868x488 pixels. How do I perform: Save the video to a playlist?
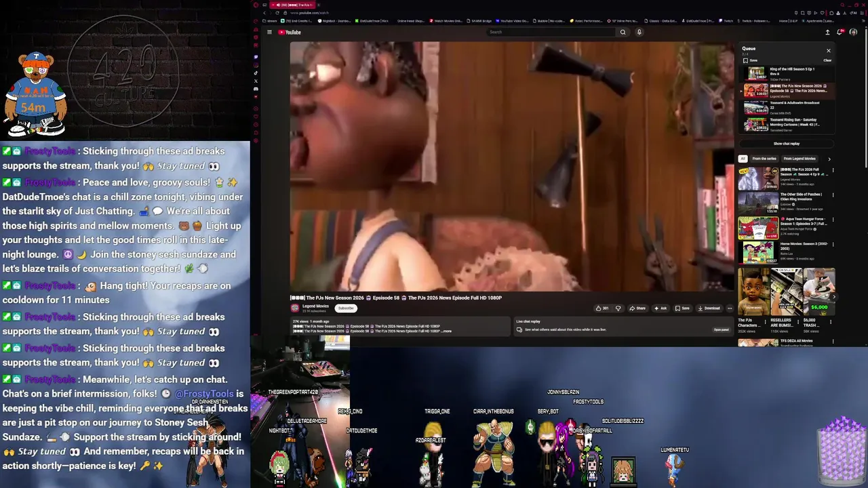pos(682,308)
